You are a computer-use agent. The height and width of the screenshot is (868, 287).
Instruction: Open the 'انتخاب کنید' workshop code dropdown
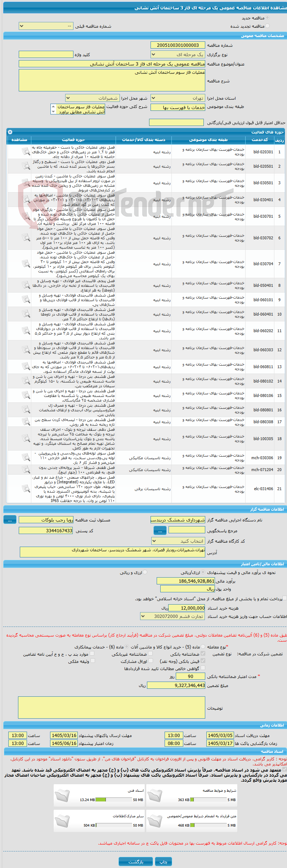(x=178, y=541)
